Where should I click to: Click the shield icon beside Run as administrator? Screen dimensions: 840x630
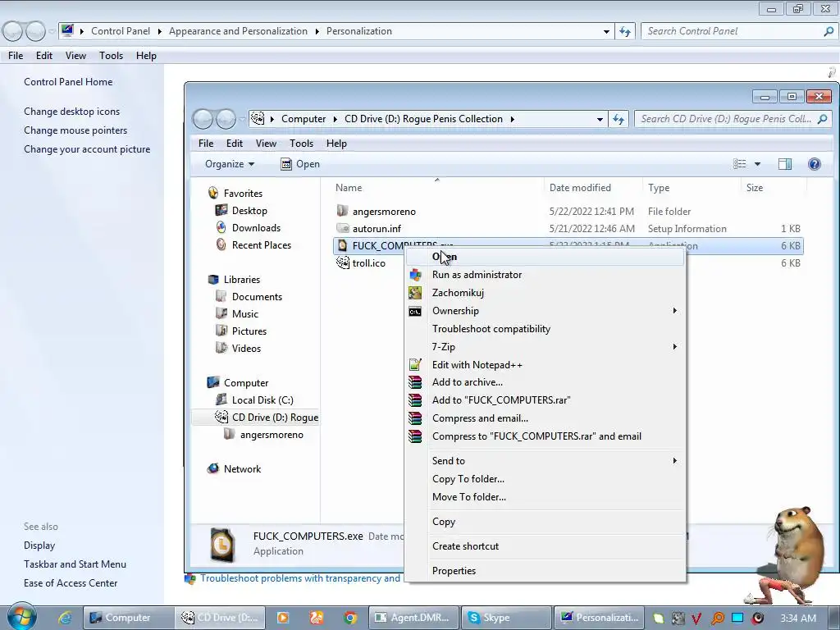pos(415,275)
